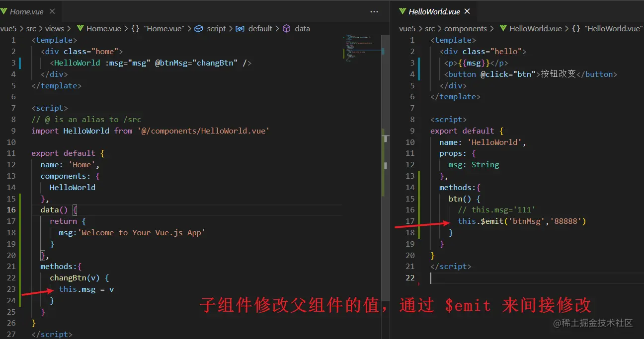Open the script breadcrumb dropdown
The height and width of the screenshot is (339, 644).
216,29
